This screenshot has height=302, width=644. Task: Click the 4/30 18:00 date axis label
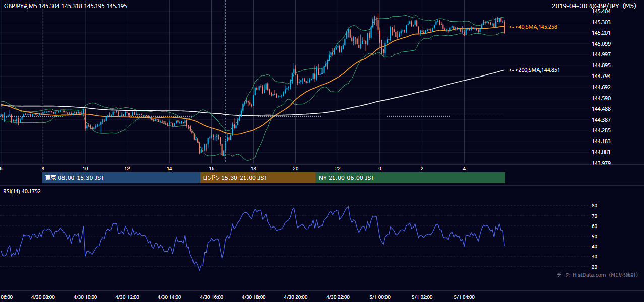pyautogui.click(x=253, y=297)
